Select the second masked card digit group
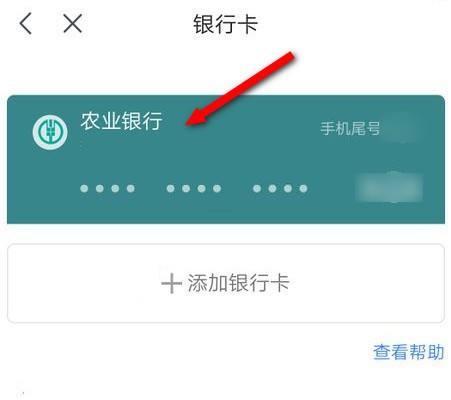Viewport: 451px width, 400px height. click(x=194, y=189)
